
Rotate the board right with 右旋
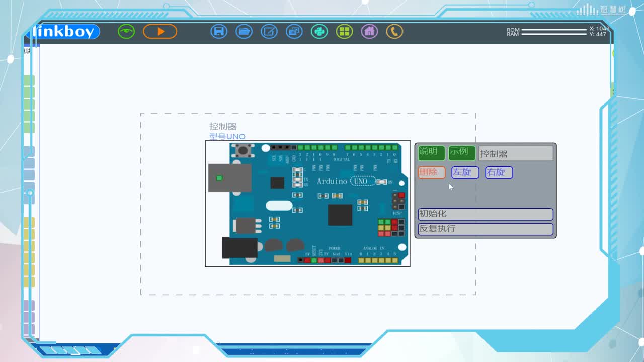click(x=499, y=172)
